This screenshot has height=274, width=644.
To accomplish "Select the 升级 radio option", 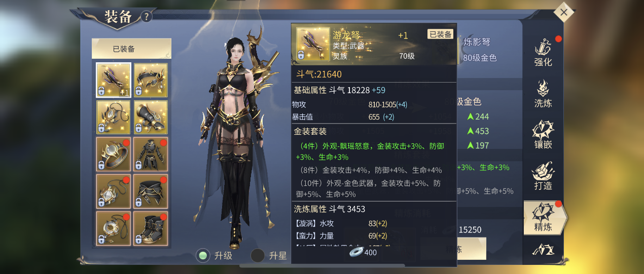I will point(214,256).
